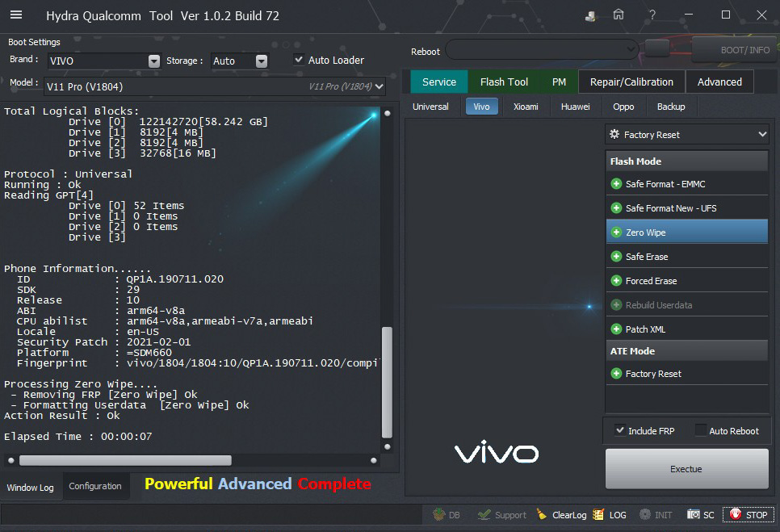
Task: Uncheck the Include FRP checkbox
Action: click(x=620, y=430)
